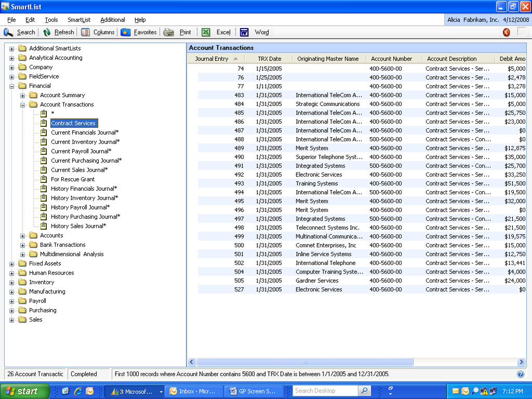Export using the Excel icon
532x399 pixels.
click(x=205, y=32)
